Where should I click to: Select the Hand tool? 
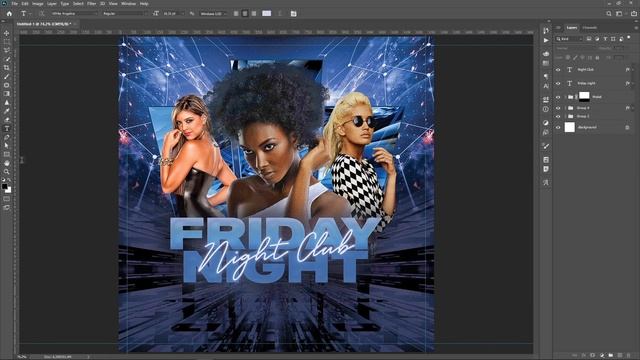coord(7,163)
